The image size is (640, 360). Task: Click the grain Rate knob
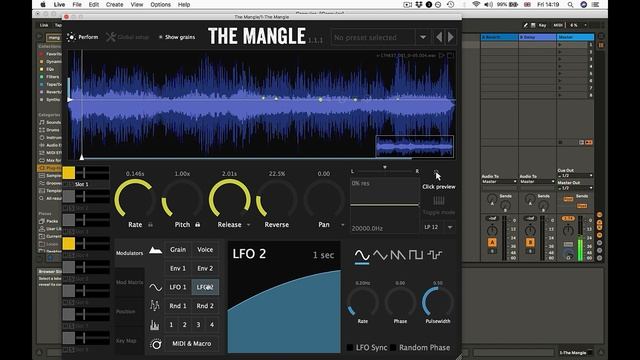[135, 199]
